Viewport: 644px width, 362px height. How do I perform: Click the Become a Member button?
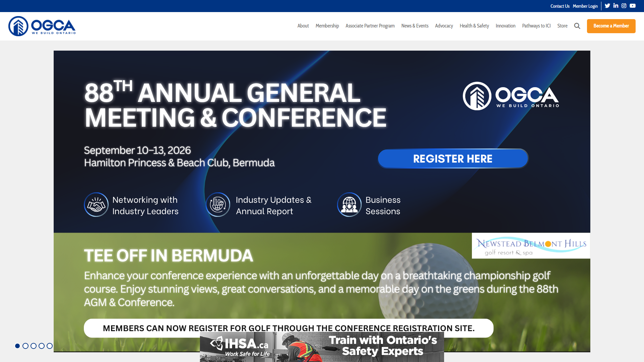coord(611,26)
